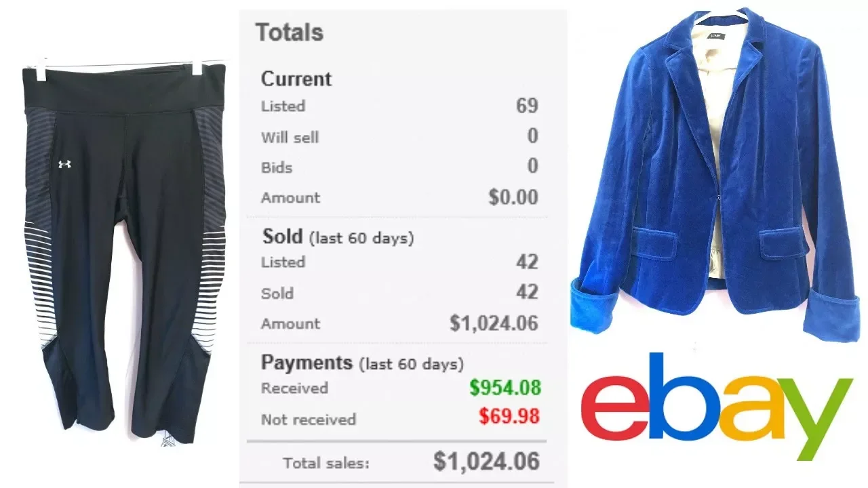The width and height of the screenshot is (868, 488).
Task: Click the Current section heading
Action: pos(296,79)
